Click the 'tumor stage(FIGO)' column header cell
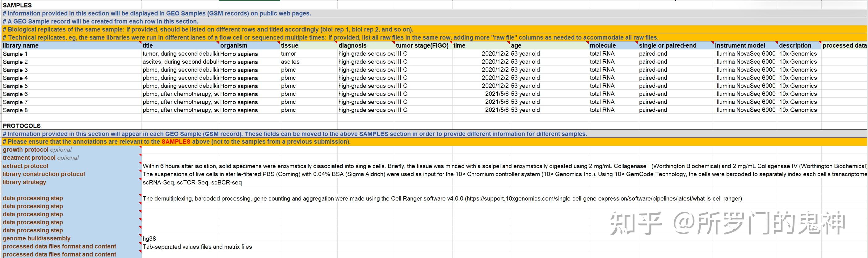This screenshot has width=868, height=258. click(422, 45)
